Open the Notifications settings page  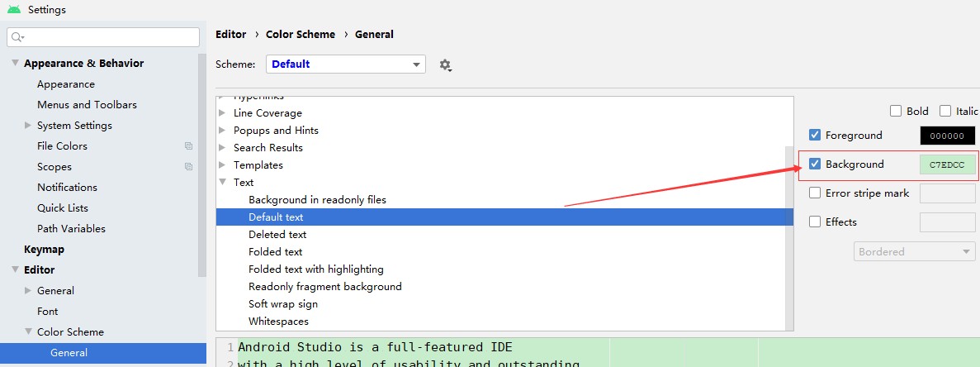(x=67, y=188)
